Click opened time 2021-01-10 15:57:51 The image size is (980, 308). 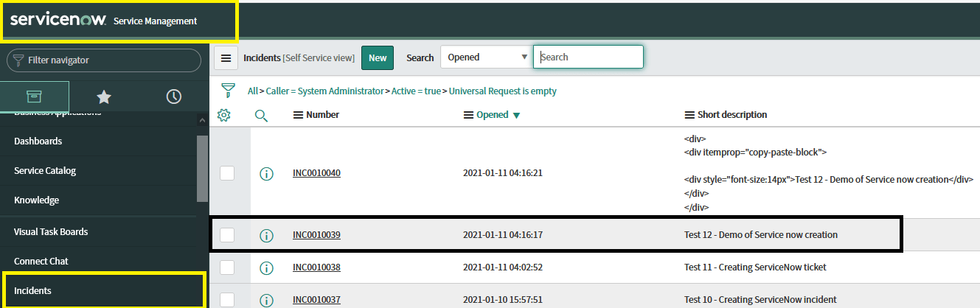[503, 299]
